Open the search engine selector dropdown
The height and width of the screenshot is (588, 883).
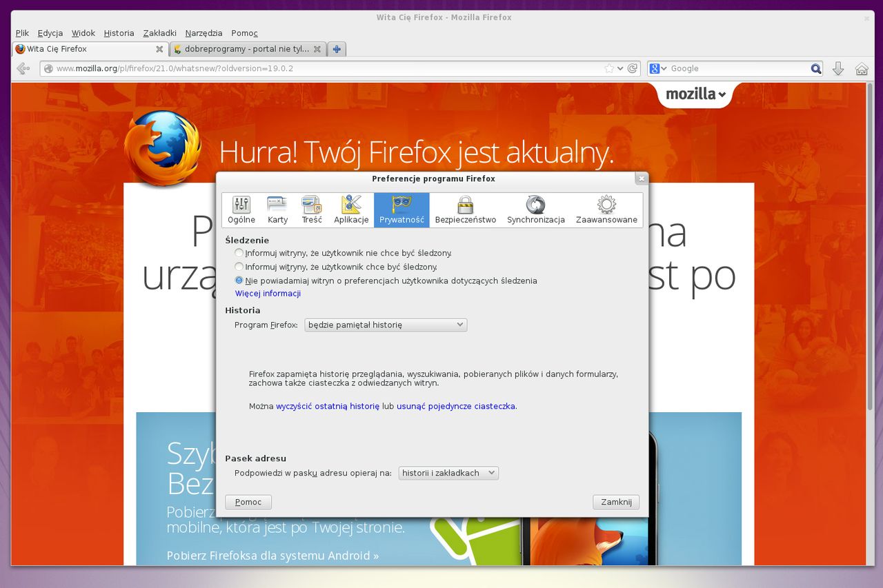(x=659, y=68)
